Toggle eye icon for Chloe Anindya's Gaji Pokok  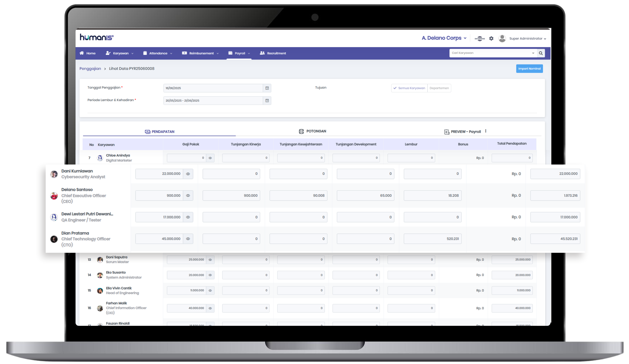coord(210,158)
